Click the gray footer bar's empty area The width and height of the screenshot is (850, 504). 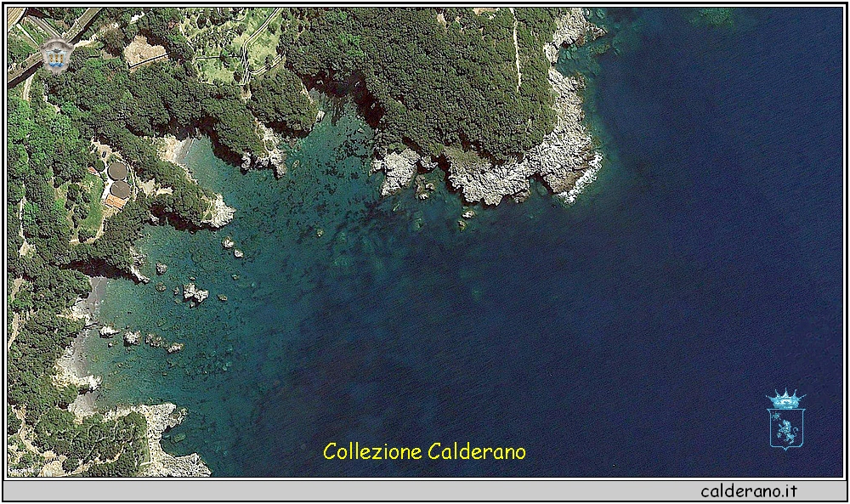click(x=340, y=491)
